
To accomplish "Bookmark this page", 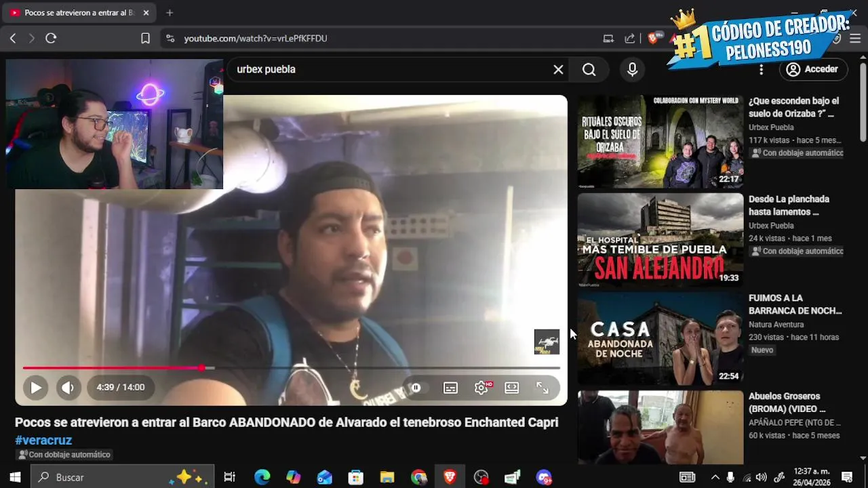I will point(145,39).
